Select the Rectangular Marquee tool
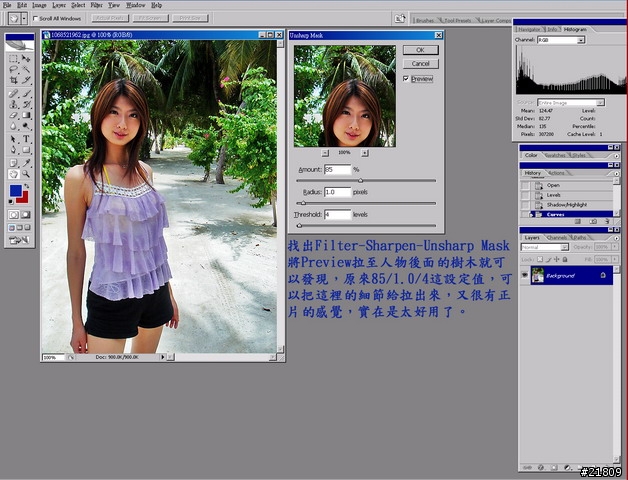 point(13,59)
